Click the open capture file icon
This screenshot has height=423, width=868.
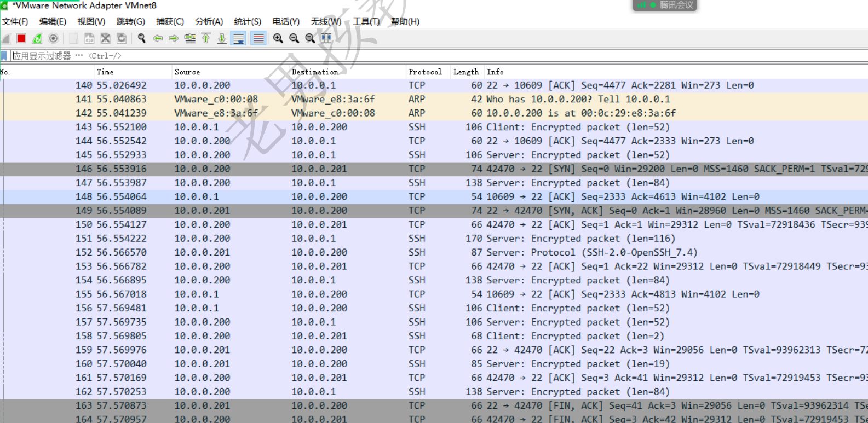tap(73, 38)
